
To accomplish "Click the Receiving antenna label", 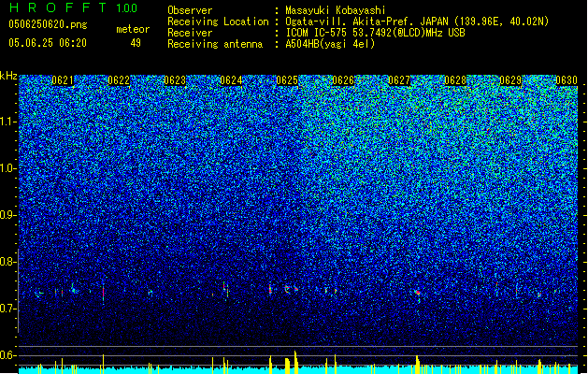I will click(x=215, y=44).
